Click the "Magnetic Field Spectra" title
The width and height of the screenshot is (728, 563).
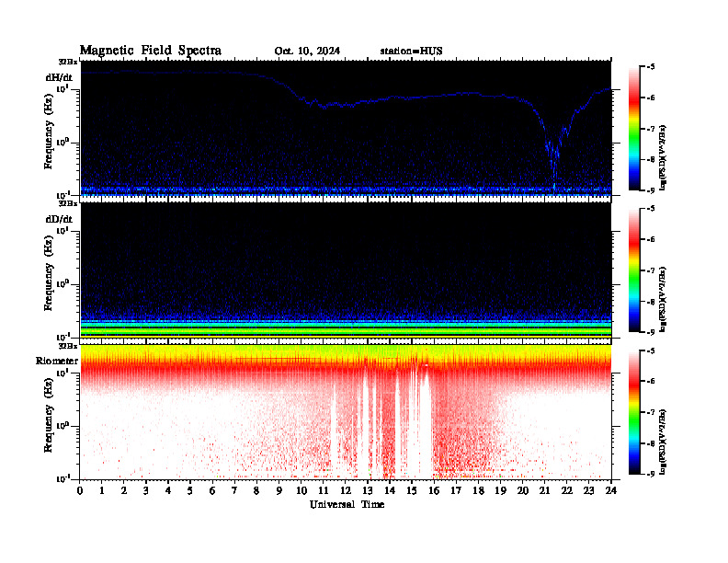pyautogui.click(x=150, y=51)
